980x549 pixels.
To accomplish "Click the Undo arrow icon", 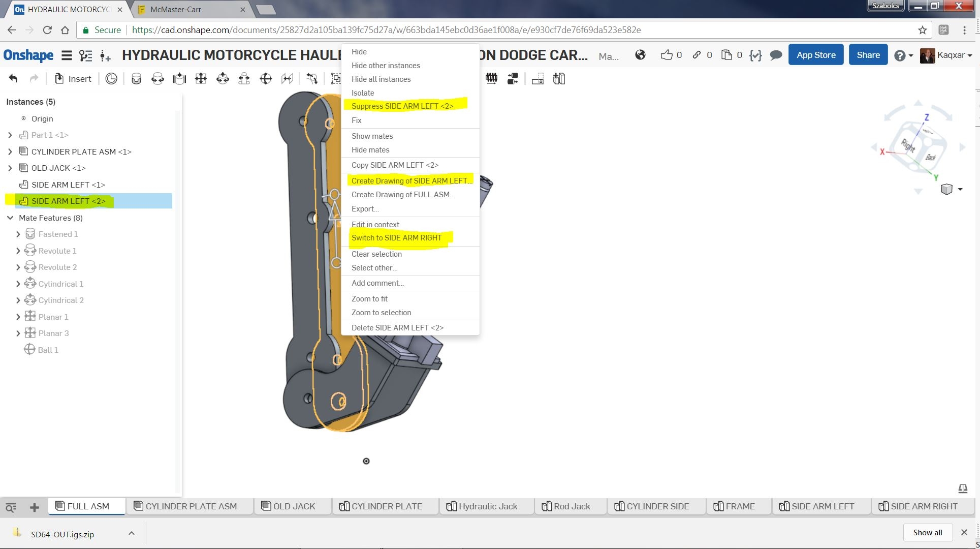I will tap(13, 79).
